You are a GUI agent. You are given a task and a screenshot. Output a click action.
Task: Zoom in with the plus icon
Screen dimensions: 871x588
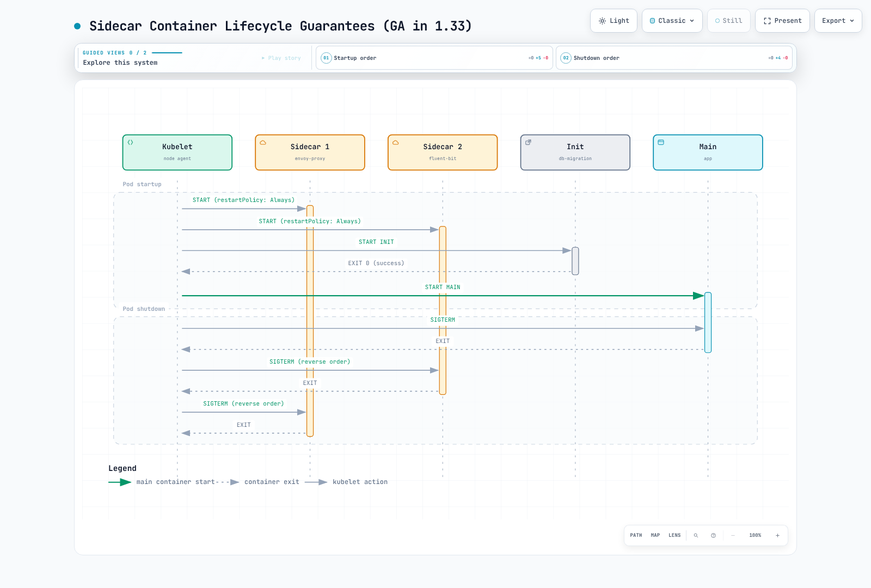[777, 535]
